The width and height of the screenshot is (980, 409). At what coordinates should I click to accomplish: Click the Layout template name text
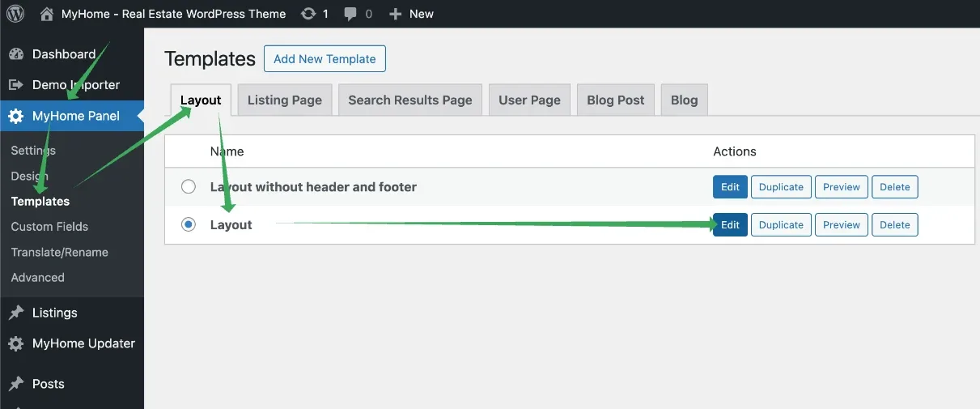[231, 225]
